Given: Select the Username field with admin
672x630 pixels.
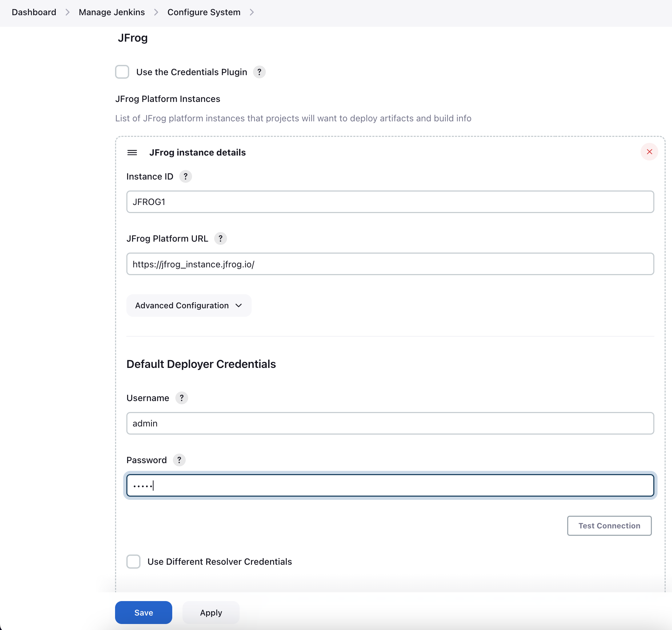Looking at the screenshot, I should pyautogui.click(x=390, y=423).
